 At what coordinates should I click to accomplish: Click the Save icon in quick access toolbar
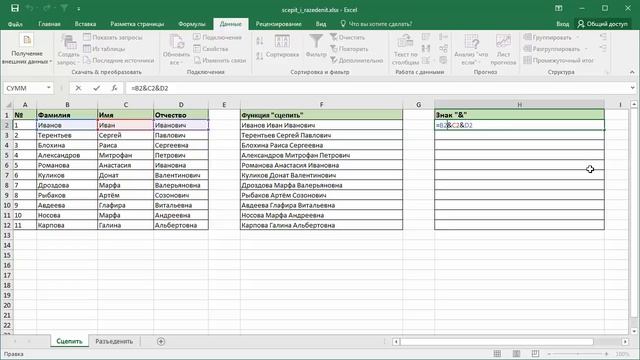click(x=15, y=8)
